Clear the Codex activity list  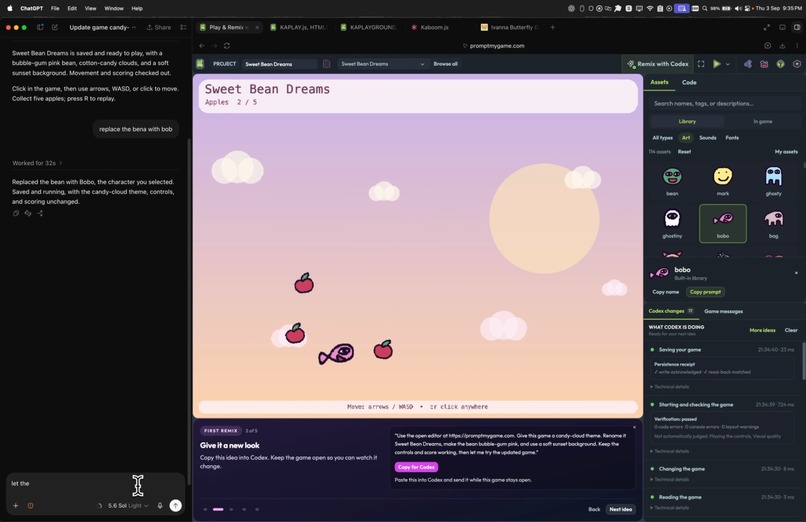[791, 330]
